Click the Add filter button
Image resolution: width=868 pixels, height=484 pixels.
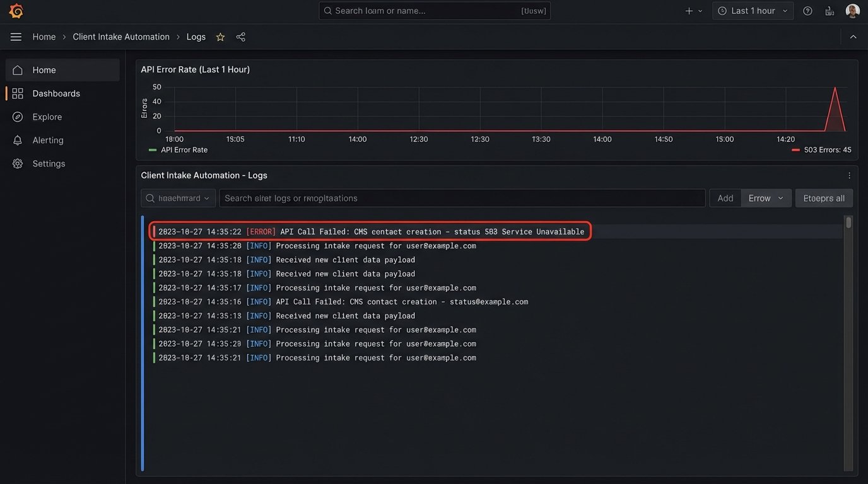(725, 198)
